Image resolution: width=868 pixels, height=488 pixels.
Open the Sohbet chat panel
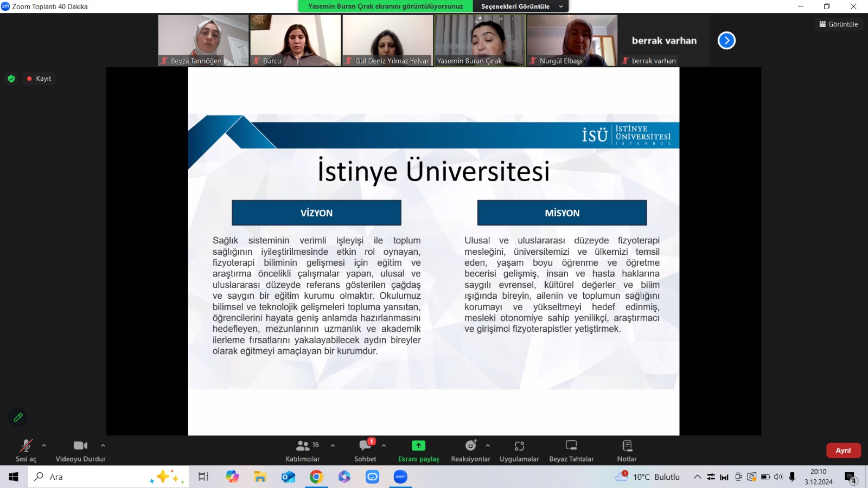tap(365, 451)
